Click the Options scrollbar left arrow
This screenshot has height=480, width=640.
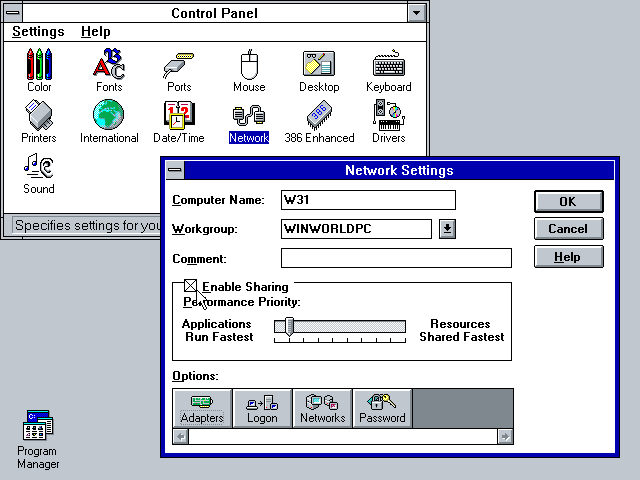(181, 436)
